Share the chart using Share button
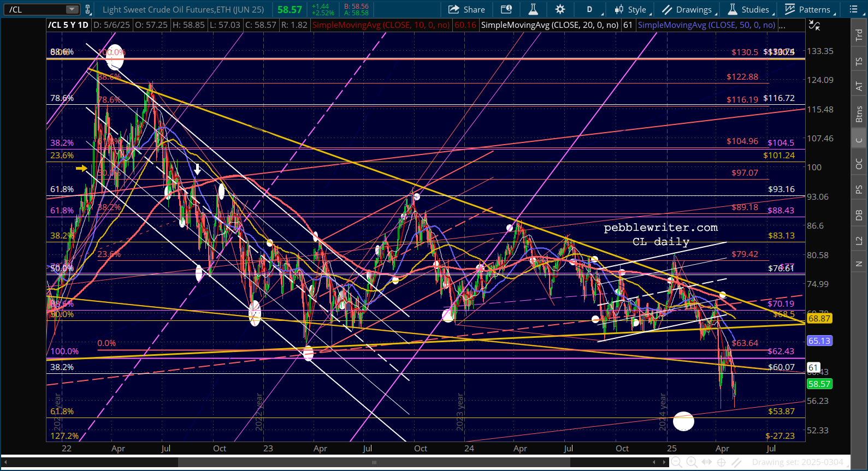This screenshot has width=868, height=471. [467, 9]
